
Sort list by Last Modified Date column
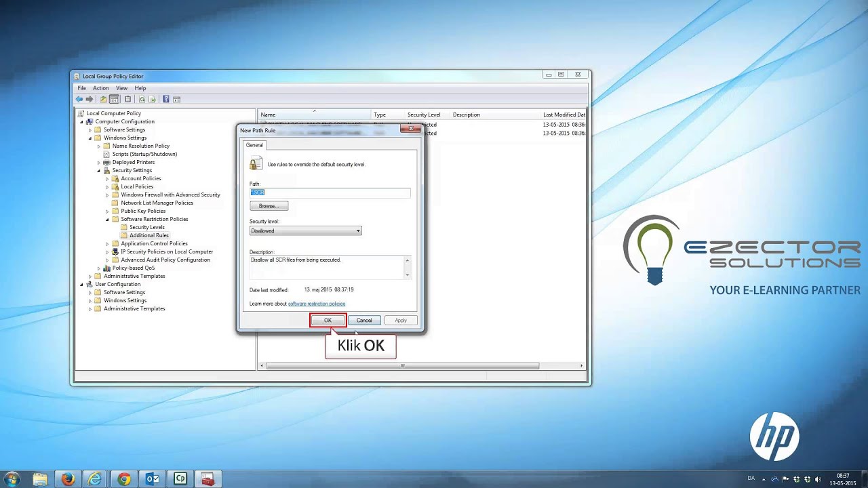click(x=564, y=115)
